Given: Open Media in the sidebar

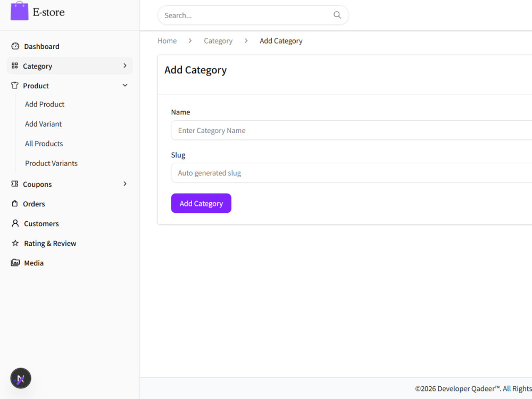Looking at the screenshot, I should click(34, 263).
